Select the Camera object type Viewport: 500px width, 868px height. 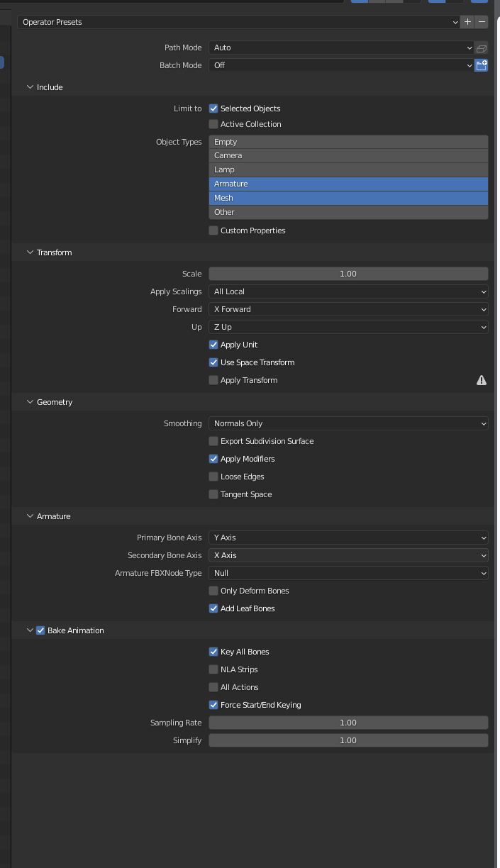pos(348,155)
